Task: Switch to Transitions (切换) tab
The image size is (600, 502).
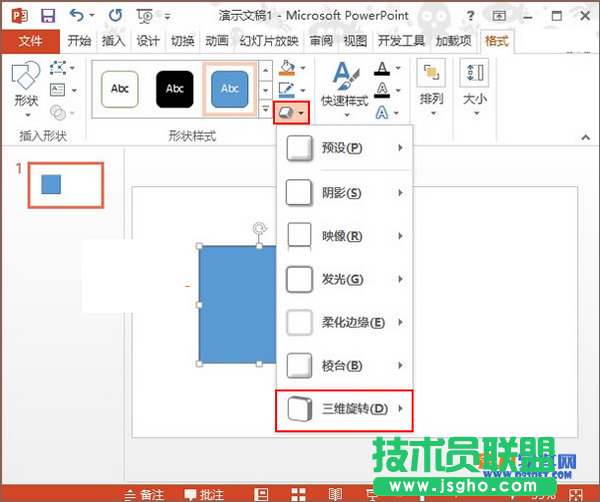Action: 182,41
